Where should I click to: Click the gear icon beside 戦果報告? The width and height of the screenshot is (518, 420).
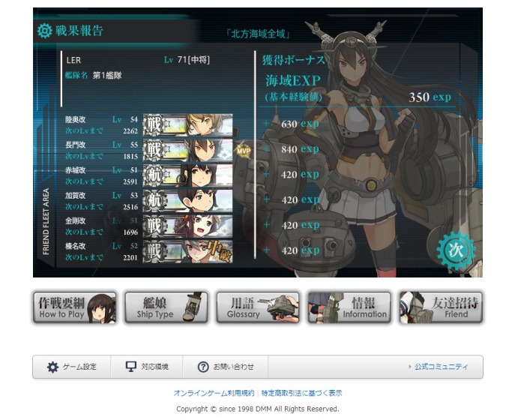click(x=44, y=31)
